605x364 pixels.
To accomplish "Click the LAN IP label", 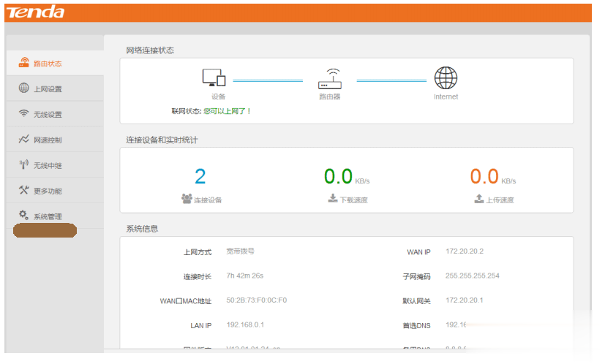I will [x=201, y=326].
